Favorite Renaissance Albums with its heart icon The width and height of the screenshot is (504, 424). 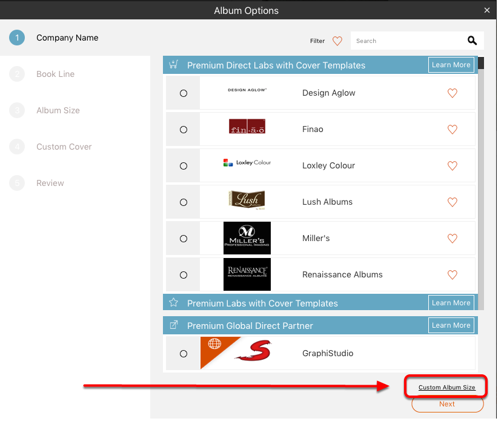[453, 274]
